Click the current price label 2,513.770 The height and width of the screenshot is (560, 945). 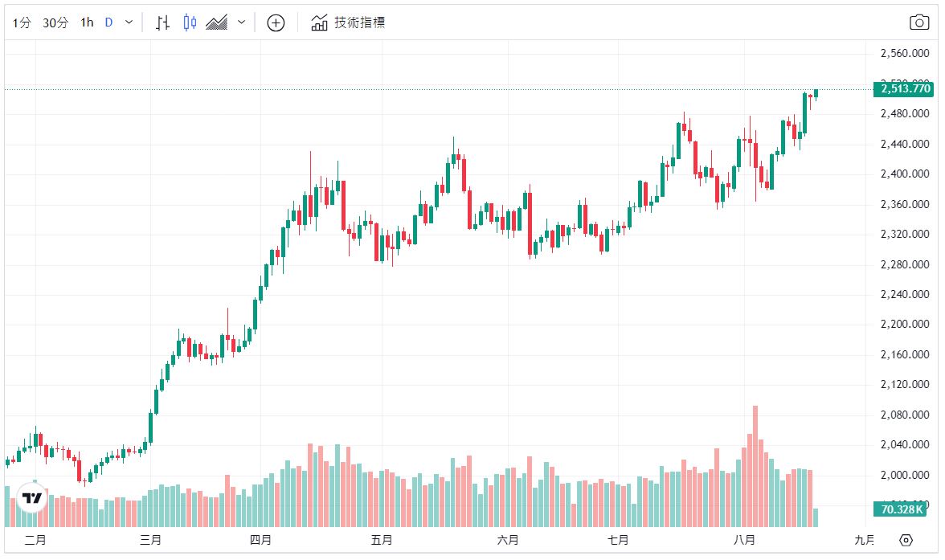pos(906,89)
